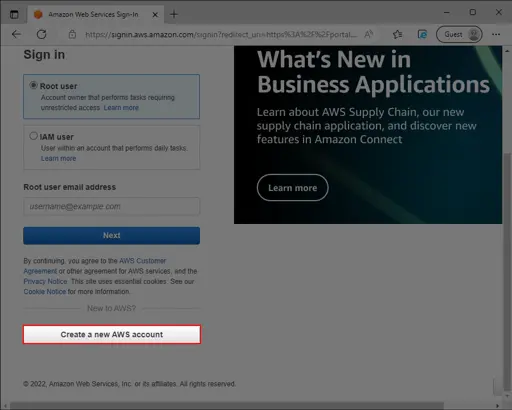Open Learn more link under Root user

tap(121, 108)
